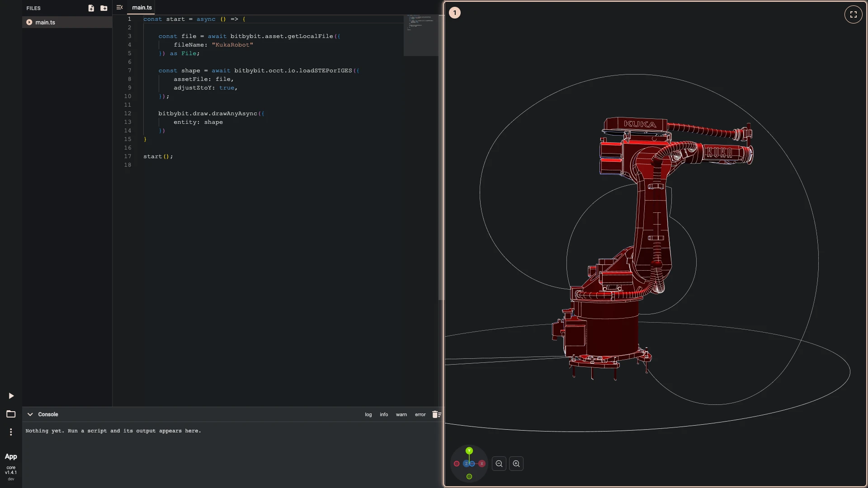Snap view to the negative Z axis circle

coord(472,464)
